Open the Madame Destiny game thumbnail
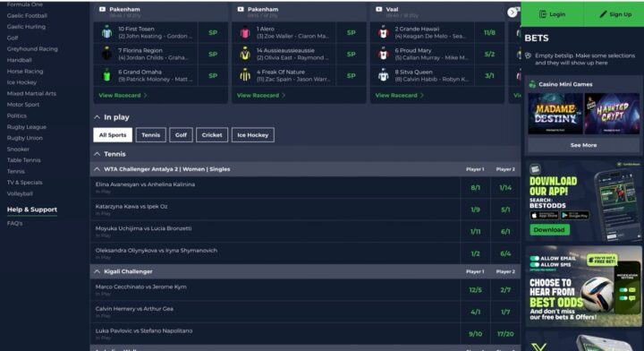 coord(555,114)
